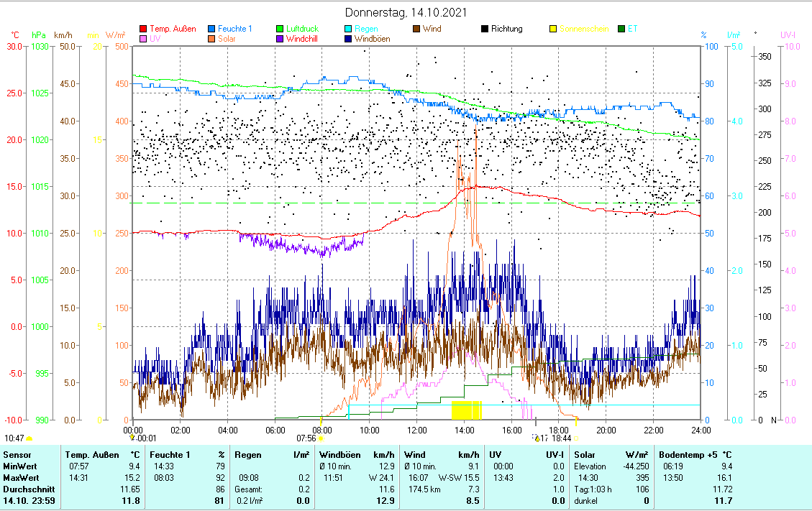Viewport: 812px width, 511px height.
Task: Click the green hPa axis unit label
Action: click(38, 34)
